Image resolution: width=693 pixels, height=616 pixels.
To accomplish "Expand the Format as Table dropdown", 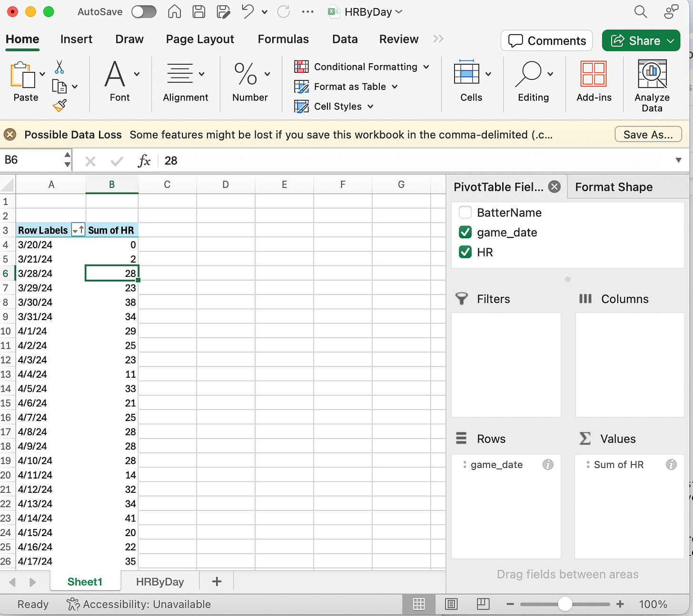I will (x=395, y=87).
